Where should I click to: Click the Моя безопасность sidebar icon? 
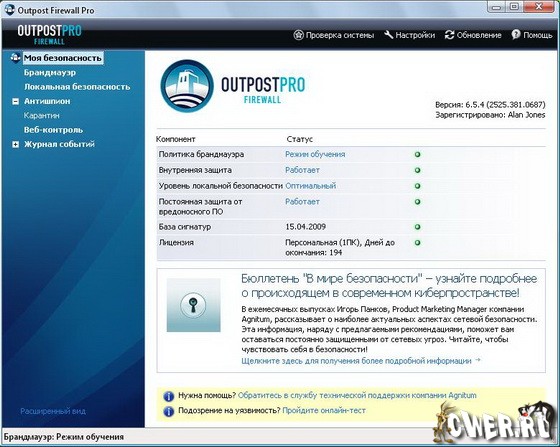(15, 57)
